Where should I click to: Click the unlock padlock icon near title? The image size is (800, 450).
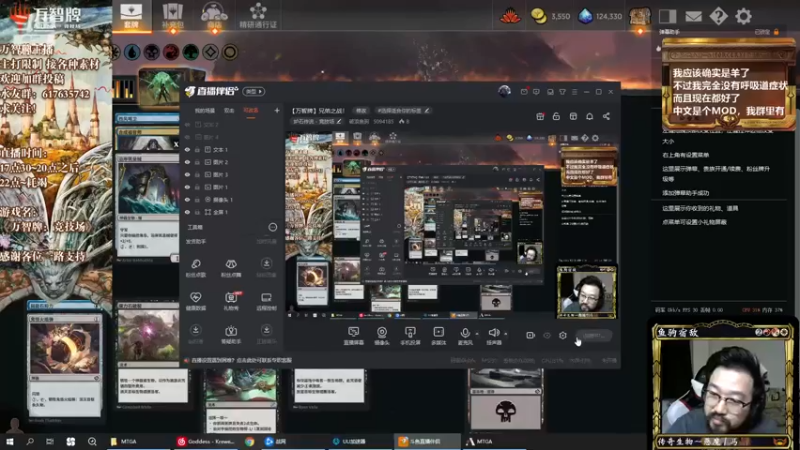[556, 116]
